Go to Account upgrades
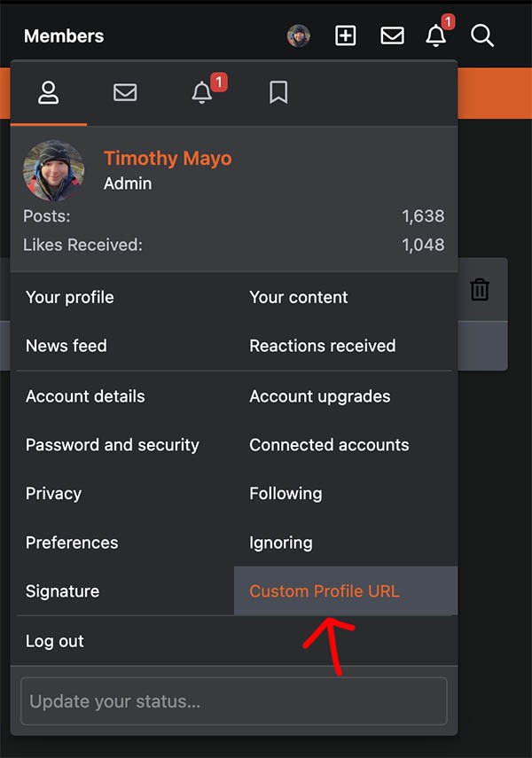 point(320,396)
